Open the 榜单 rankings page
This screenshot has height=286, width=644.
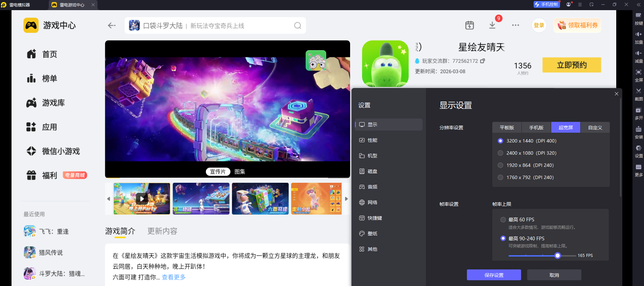coord(42,79)
